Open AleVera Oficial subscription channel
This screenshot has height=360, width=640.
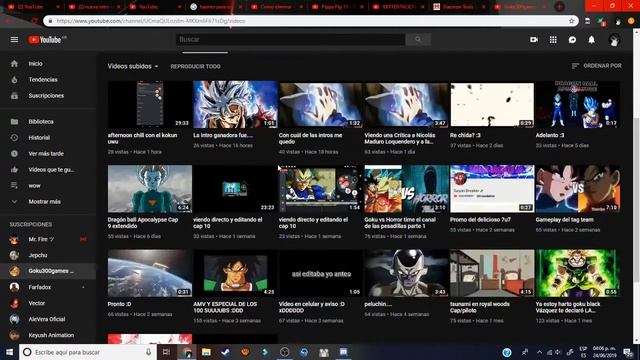[48, 319]
